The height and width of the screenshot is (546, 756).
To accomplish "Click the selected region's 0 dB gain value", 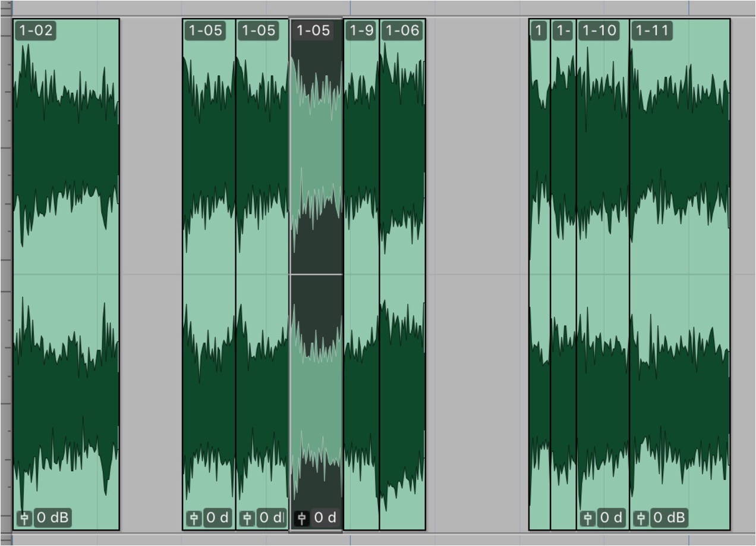I will point(325,518).
